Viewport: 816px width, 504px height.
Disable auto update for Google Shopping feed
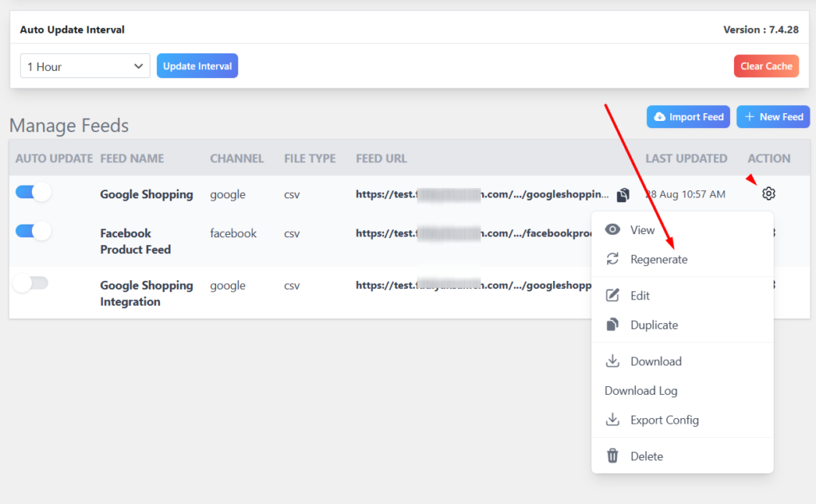pyautogui.click(x=33, y=191)
